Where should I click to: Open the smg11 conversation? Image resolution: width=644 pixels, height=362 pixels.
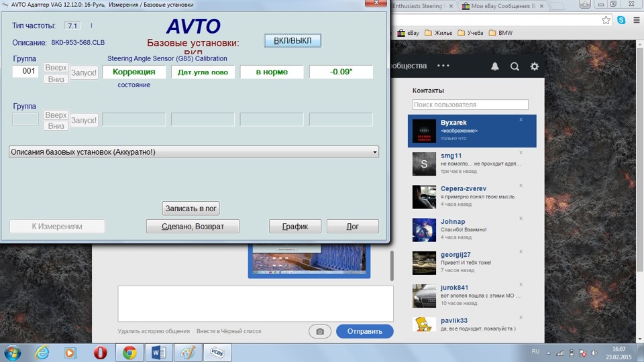click(x=472, y=164)
